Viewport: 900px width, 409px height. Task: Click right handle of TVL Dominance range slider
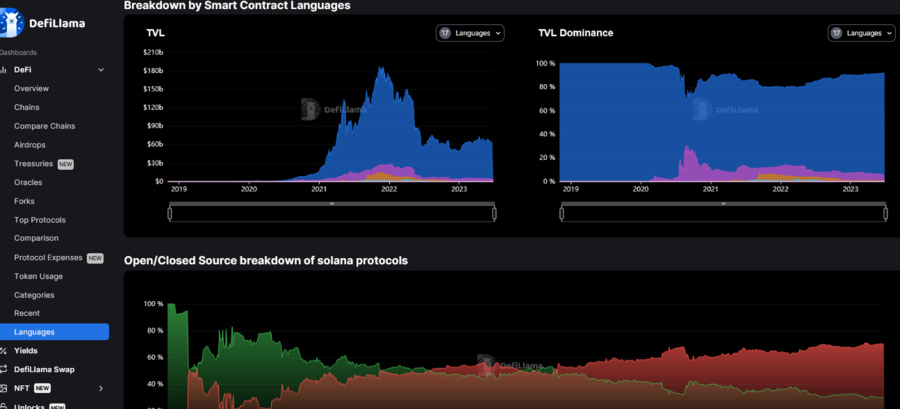(886, 214)
